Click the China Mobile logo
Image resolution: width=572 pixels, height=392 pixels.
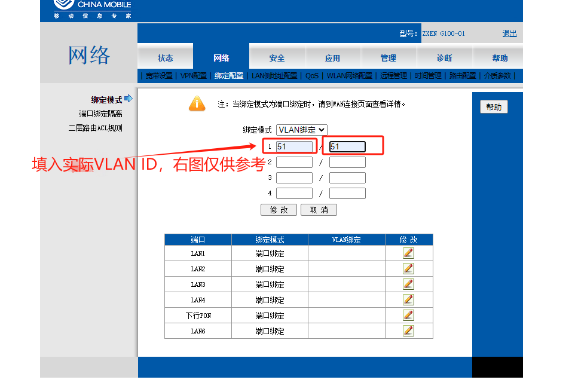click(x=93, y=9)
